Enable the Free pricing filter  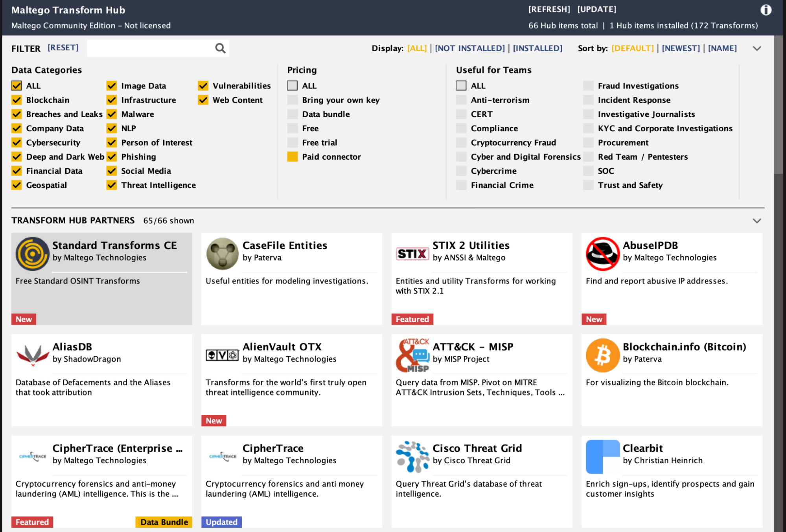[292, 128]
